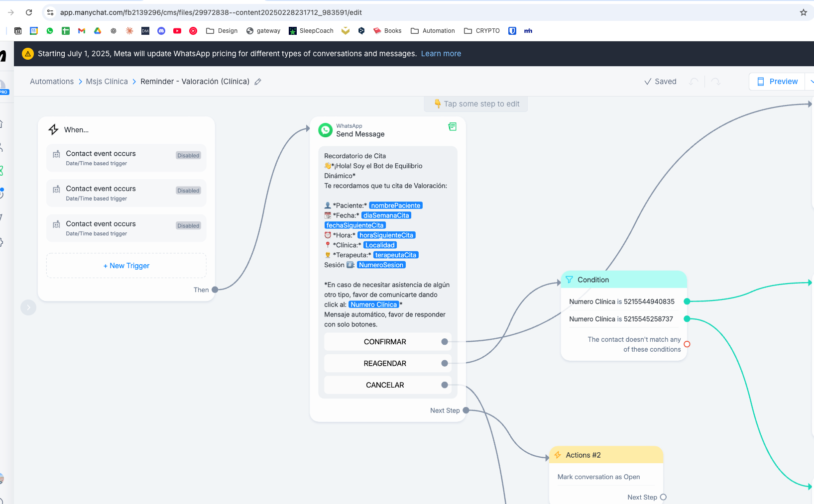814x504 pixels.
Task: Redo the last flow change
Action: (x=716, y=82)
